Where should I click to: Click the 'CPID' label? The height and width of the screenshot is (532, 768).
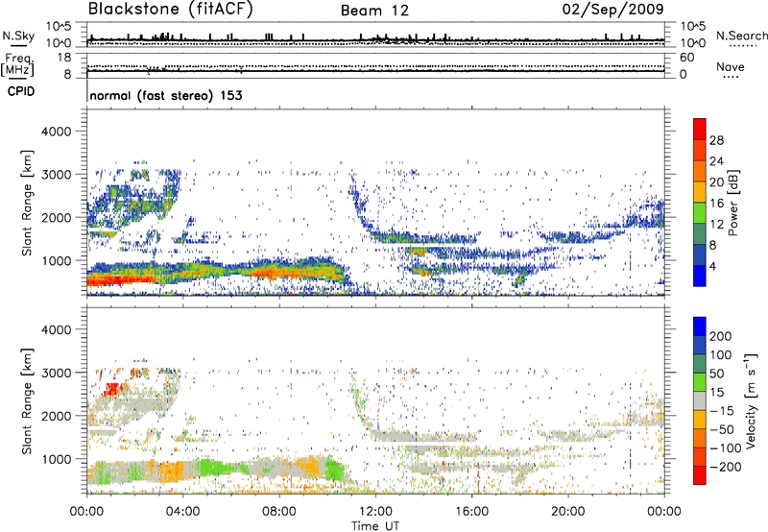point(21,91)
